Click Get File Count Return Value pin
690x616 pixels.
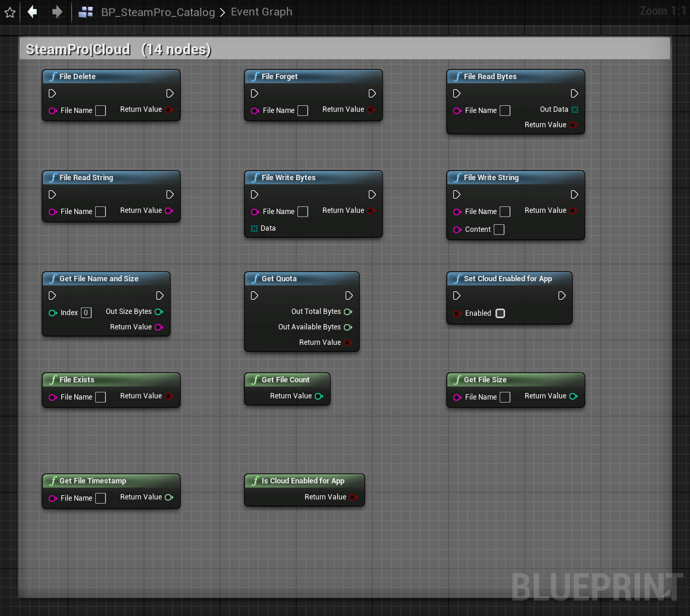(319, 396)
